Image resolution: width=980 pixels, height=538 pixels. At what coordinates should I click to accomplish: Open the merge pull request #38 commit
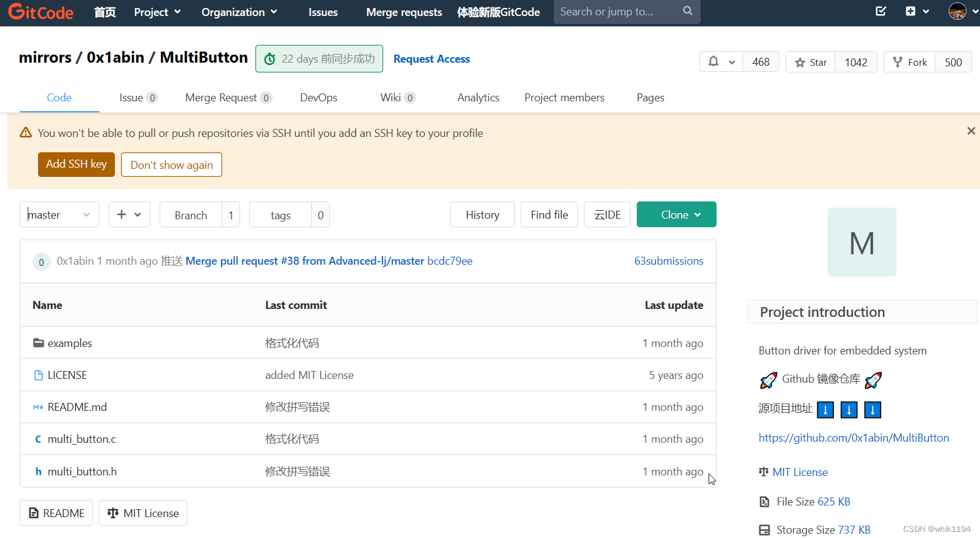(x=305, y=261)
